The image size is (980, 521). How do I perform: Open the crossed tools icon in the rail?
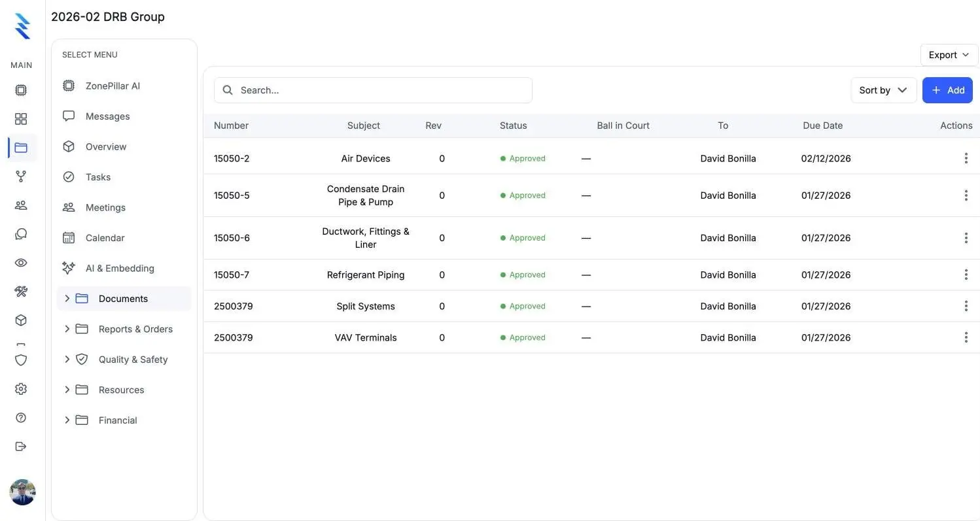tap(21, 292)
